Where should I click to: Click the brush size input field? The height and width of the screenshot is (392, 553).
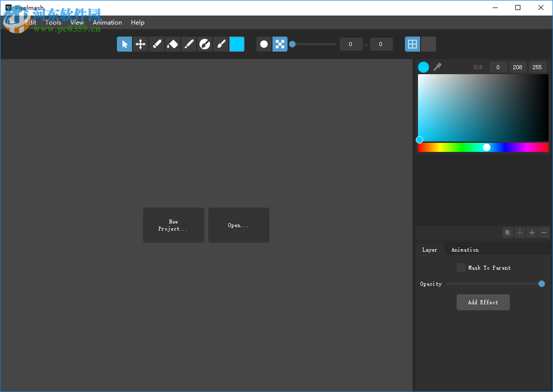[351, 44]
